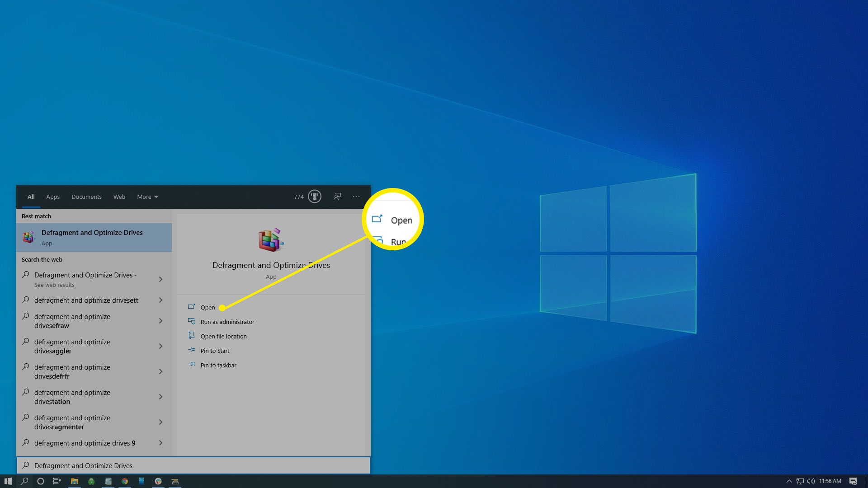Open the drive utility icon on taskbar

[x=175, y=481]
